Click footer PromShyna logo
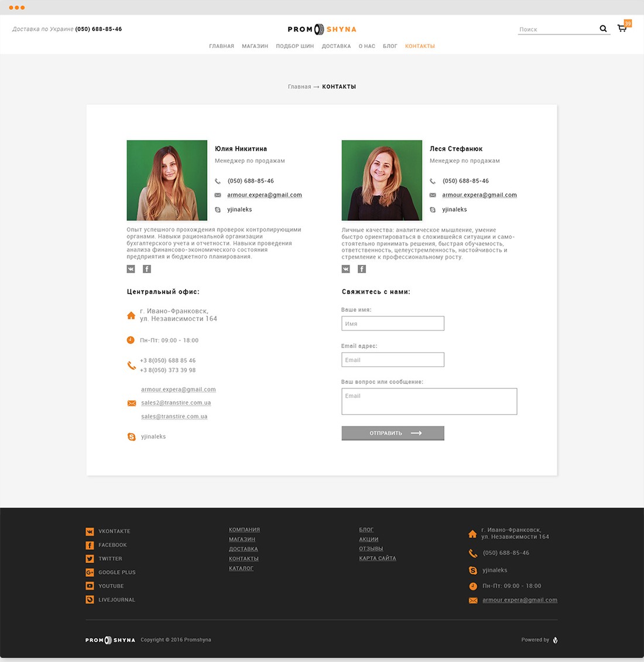This screenshot has height=662, width=644. pyautogui.click(x=110, y=640)
